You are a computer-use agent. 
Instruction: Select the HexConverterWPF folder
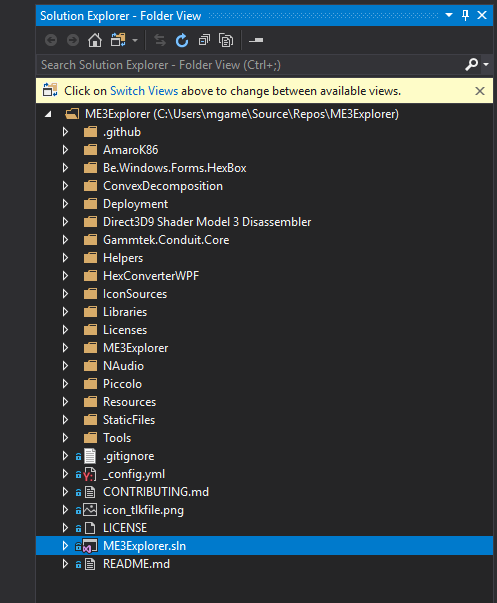pyautogui.click(x=151, y=276)
